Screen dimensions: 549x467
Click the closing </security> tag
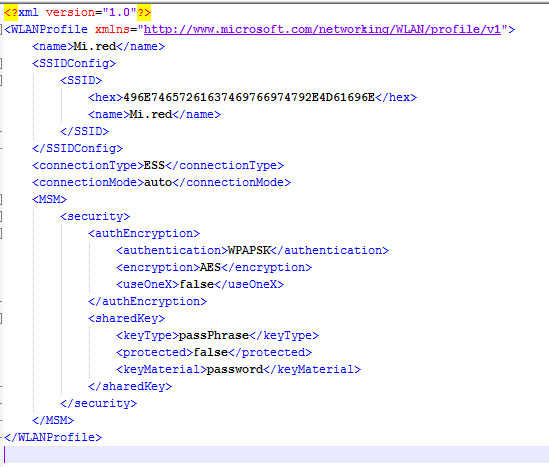[x=98, y=403]
